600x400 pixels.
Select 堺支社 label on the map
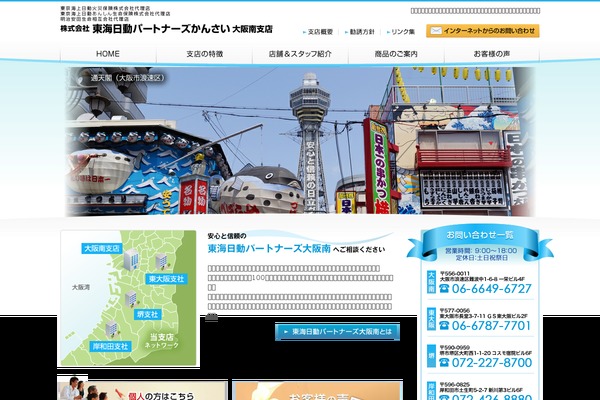147,314
